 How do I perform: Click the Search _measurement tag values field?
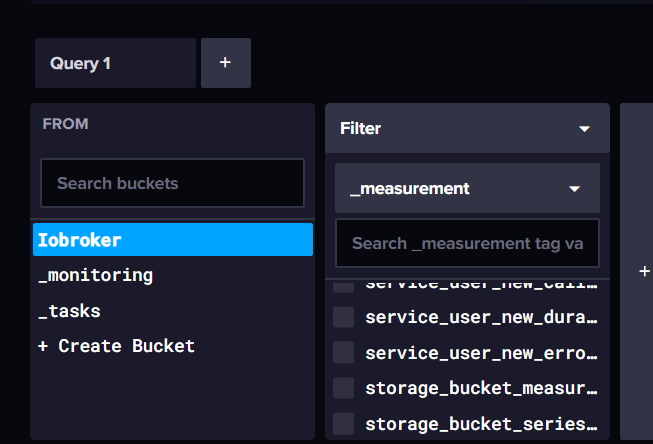466,243
